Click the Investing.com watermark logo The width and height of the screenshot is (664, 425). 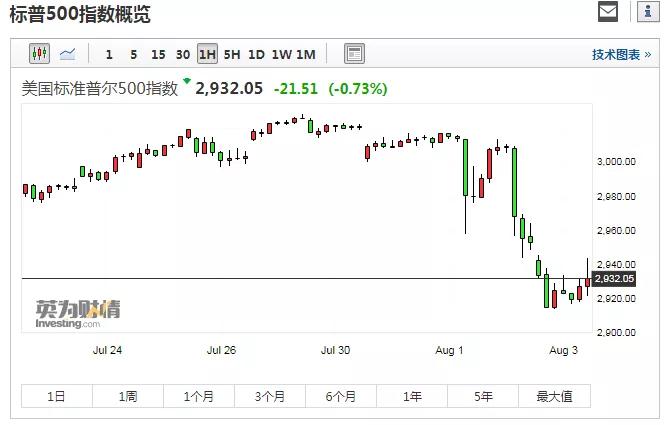coord(77,313)
